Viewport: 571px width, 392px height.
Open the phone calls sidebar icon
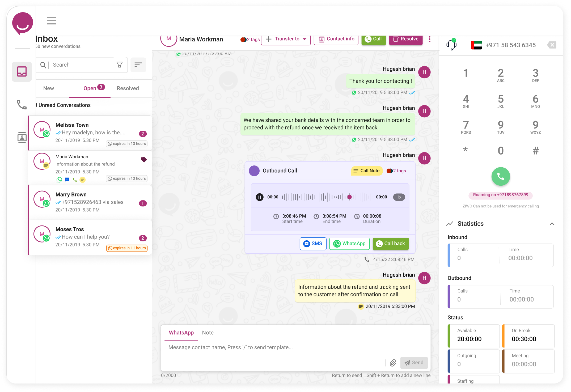[22, 105]
